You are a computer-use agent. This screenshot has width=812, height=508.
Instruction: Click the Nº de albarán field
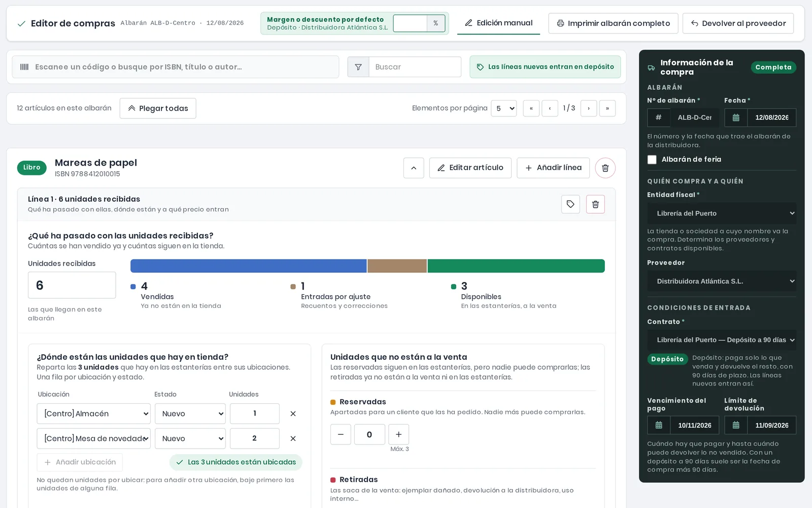coord(694,117)
